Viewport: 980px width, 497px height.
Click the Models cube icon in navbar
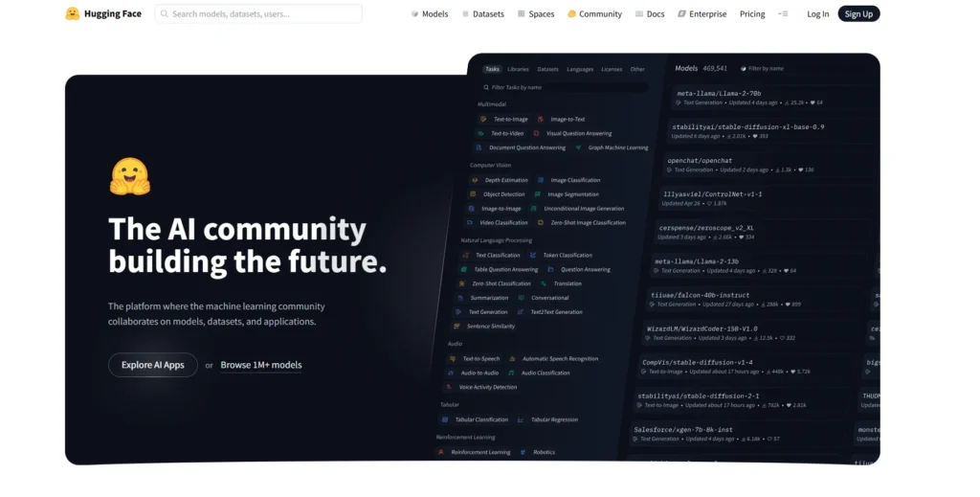coord(414,14)
